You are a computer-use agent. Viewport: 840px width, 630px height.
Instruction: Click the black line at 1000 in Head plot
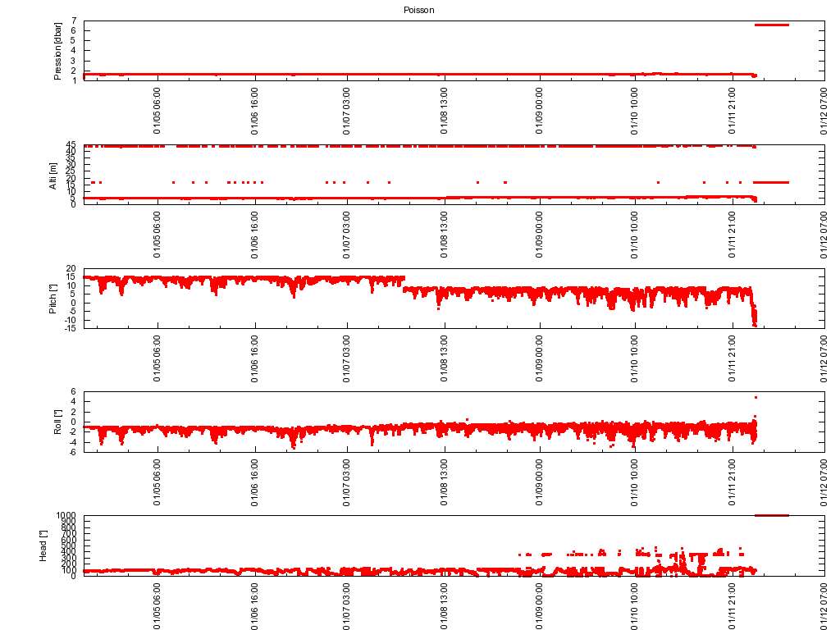coord(771,515)
